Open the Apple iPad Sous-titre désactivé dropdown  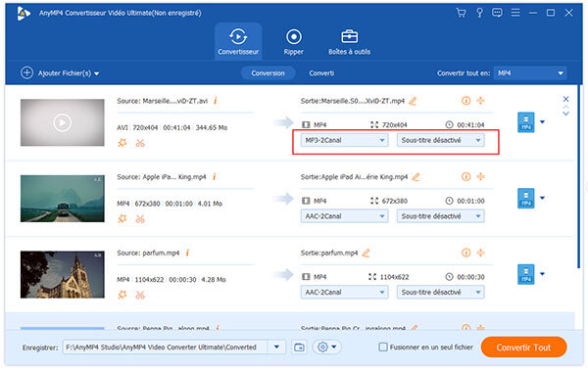click(440, 216)
